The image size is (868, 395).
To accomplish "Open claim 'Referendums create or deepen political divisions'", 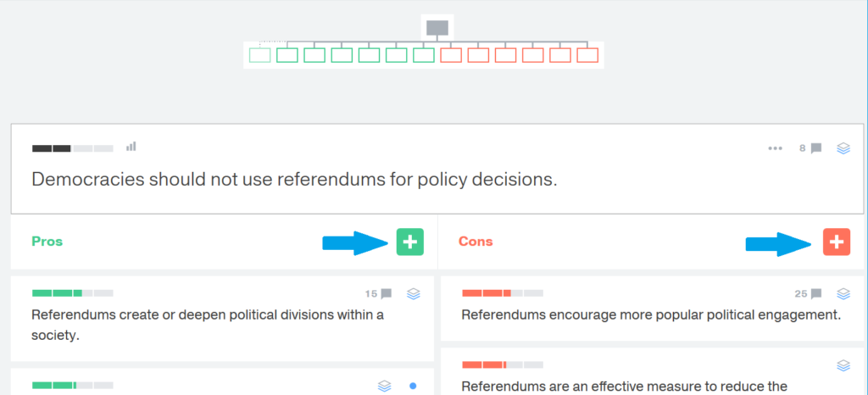I will 209,325.
